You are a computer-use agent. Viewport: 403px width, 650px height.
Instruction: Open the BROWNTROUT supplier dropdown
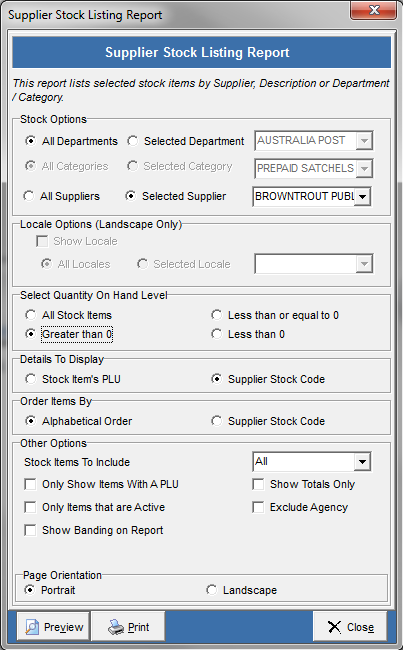pyautogui.click(x=362, y=196)
